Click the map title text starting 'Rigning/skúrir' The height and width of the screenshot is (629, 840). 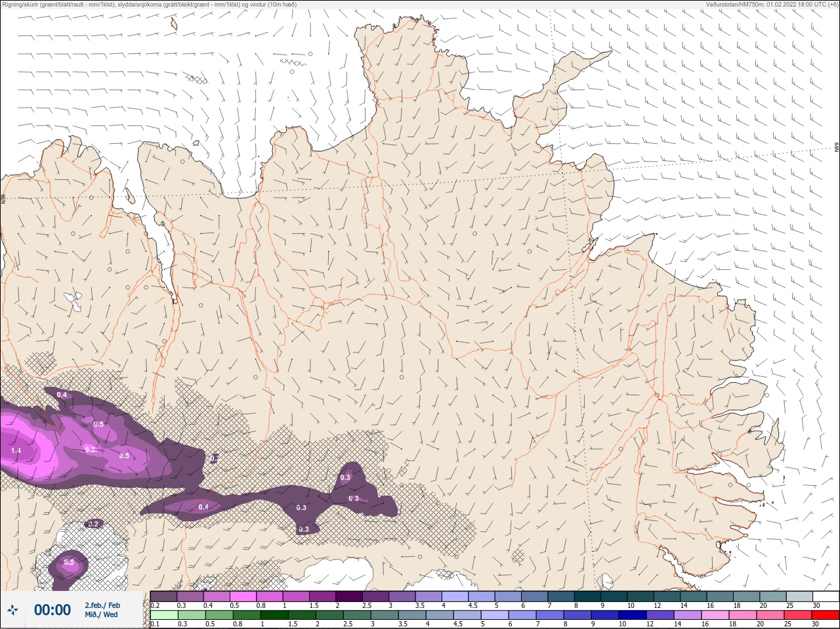point(150,5)
